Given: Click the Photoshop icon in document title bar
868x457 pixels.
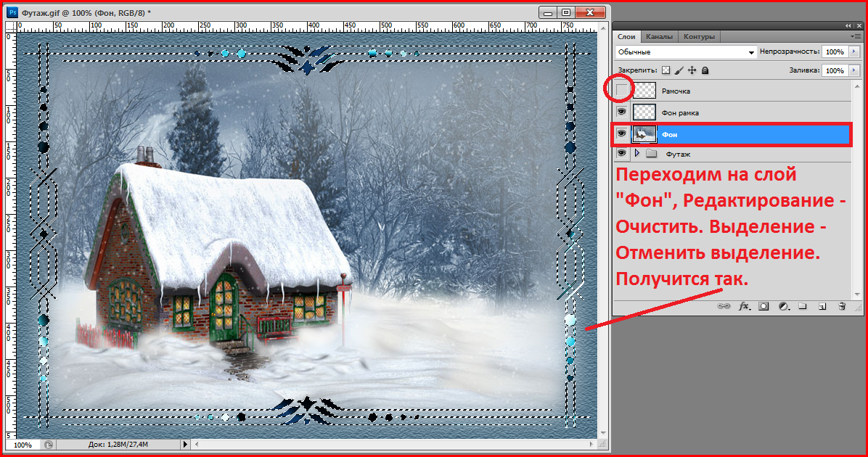Looking at the screenshot, I should 12,12.
